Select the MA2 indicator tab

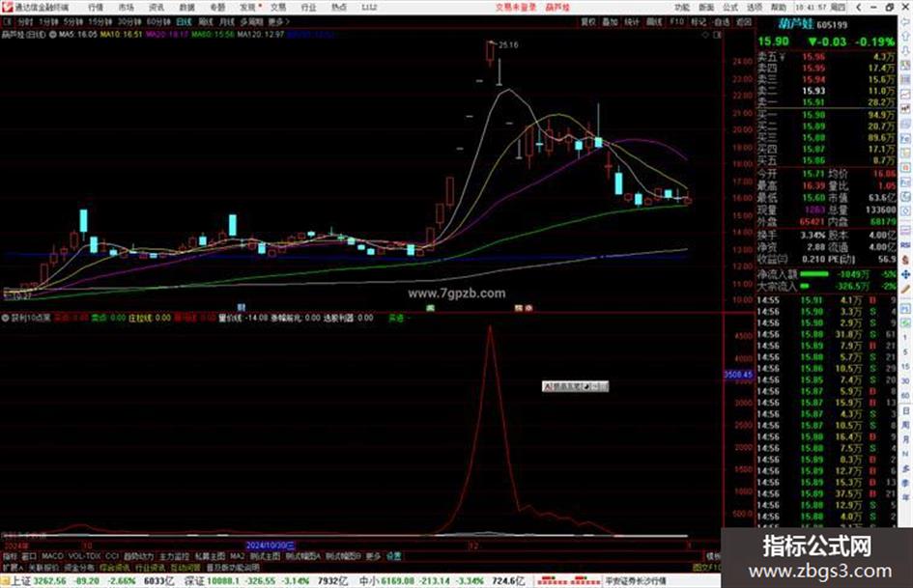237,556
